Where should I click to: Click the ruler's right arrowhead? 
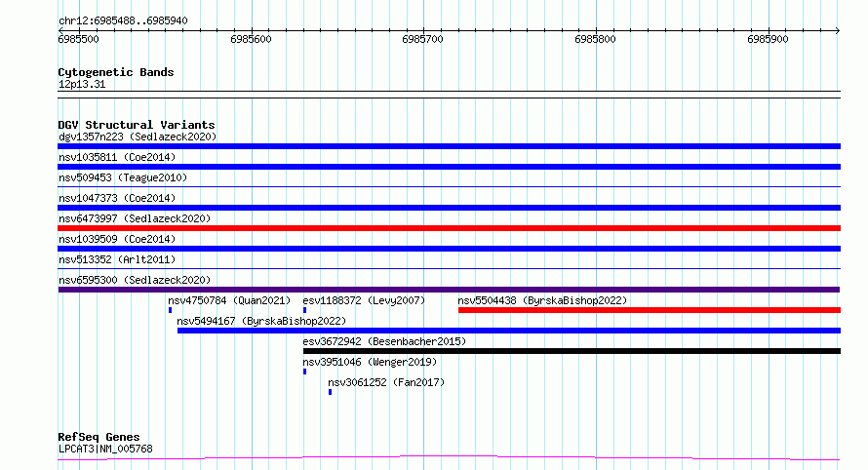click(838, 30)
